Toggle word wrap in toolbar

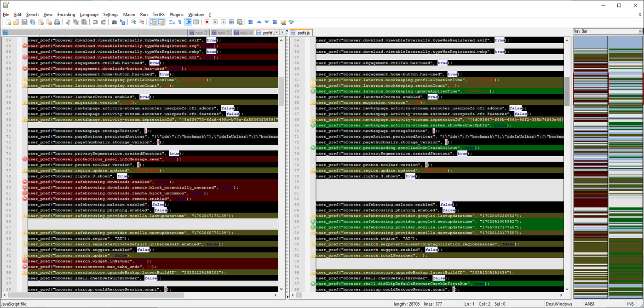[x=172, y=22]
